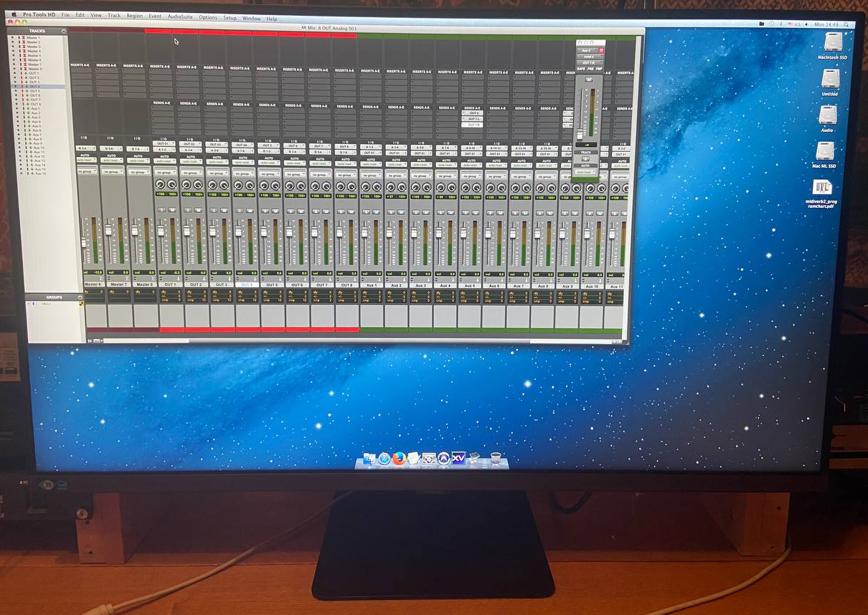Image resolution: width=868 pixels, height=615 pixels.
Task: Click the OUT 1 right pan knob
Action: [x=173, y=184]
